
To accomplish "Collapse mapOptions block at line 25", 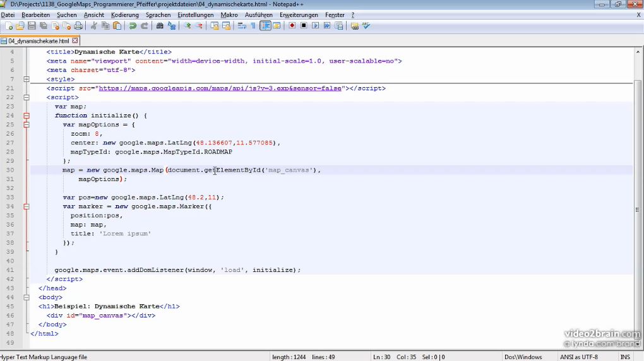I will click(x=27, y=124).
